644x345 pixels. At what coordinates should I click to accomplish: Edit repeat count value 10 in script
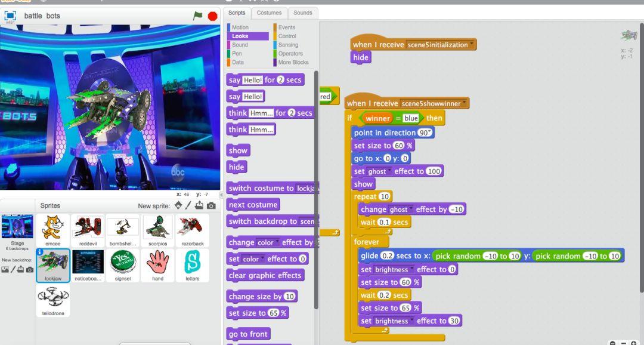(385, 196)
